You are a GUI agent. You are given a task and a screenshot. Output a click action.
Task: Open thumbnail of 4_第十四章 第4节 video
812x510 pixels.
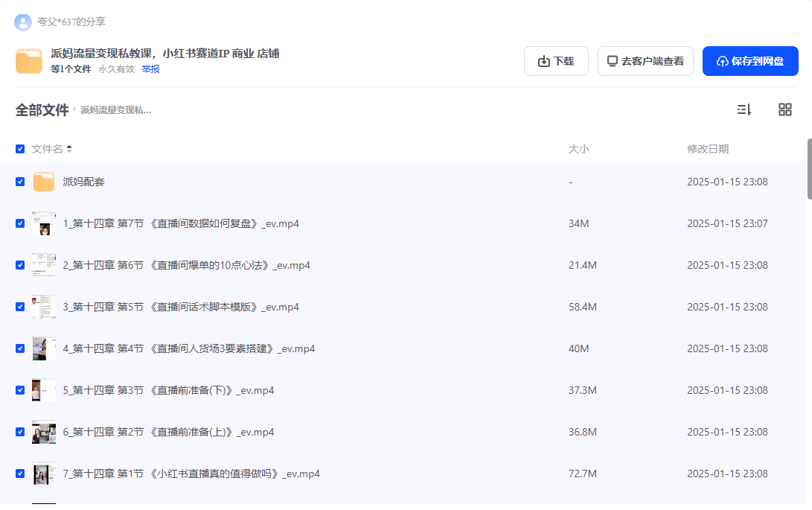point(44,349)
